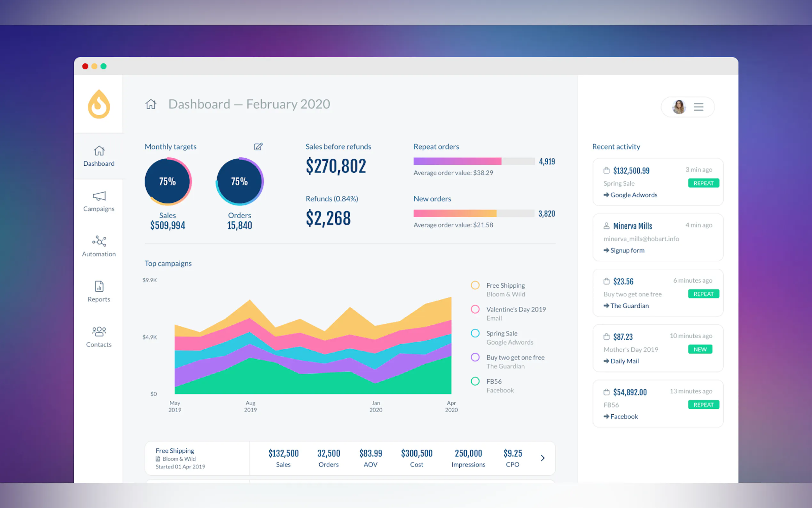
Task: Toggle the Valentine's Day 2019 legend circle
Action: point(475,309)
